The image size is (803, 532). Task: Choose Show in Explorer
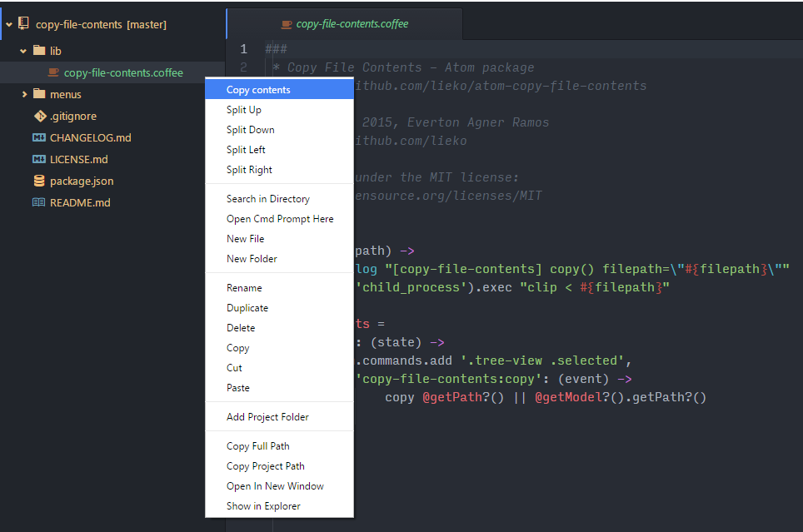click(279, 506)
